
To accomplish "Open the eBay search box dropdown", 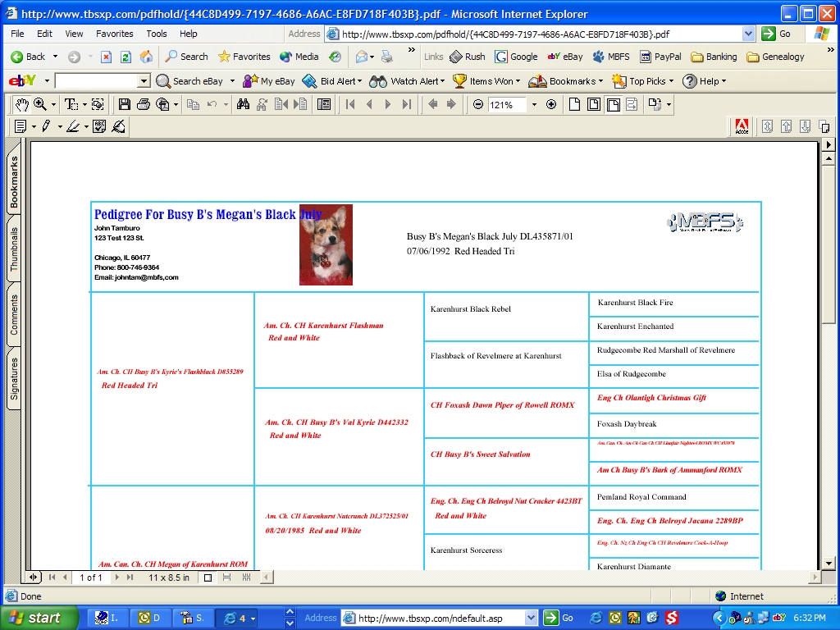I will coord(144,81).
